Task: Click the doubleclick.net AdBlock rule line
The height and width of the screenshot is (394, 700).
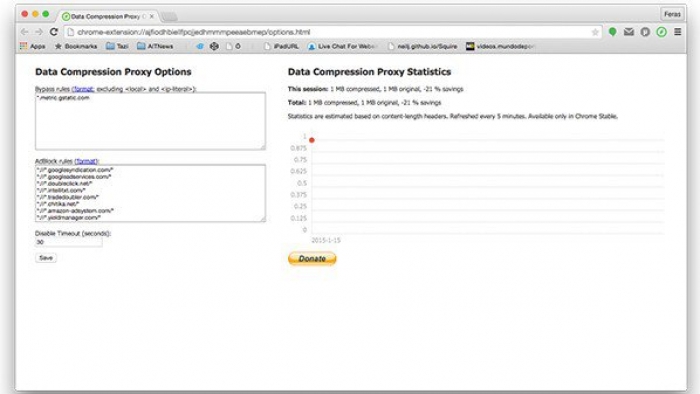Action: pos(64,183)
